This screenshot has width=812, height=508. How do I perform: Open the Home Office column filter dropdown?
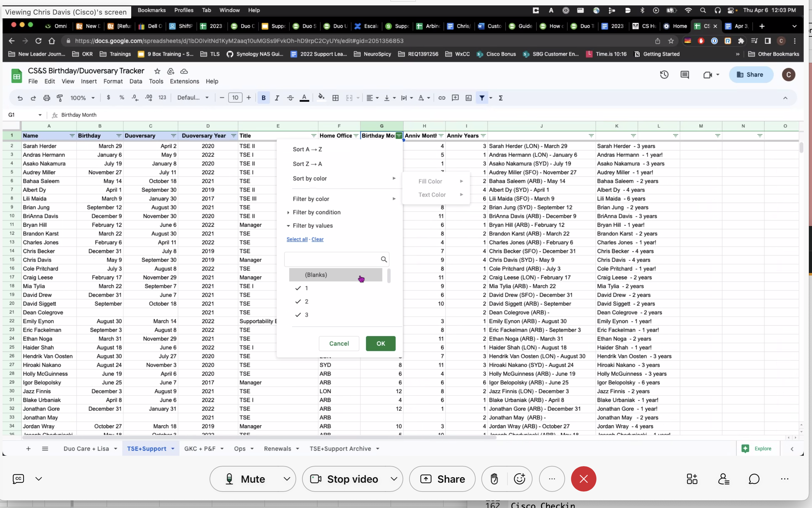tap(356, 136)
